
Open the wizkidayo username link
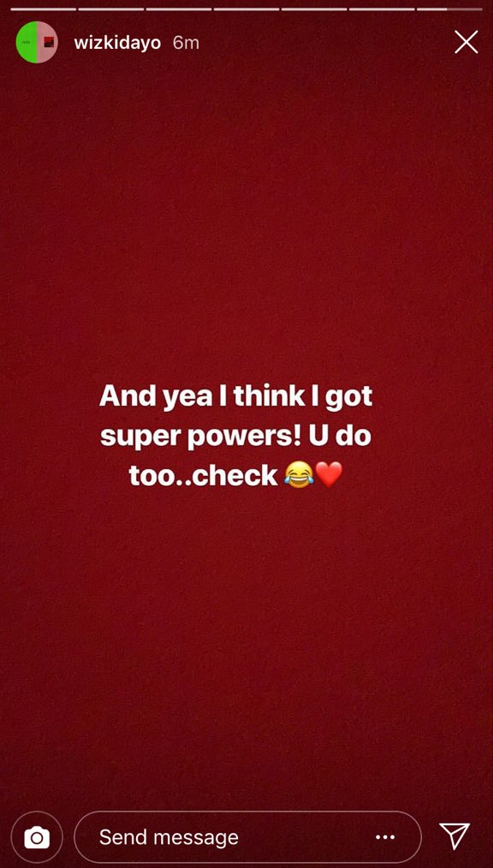pos(117,43)
